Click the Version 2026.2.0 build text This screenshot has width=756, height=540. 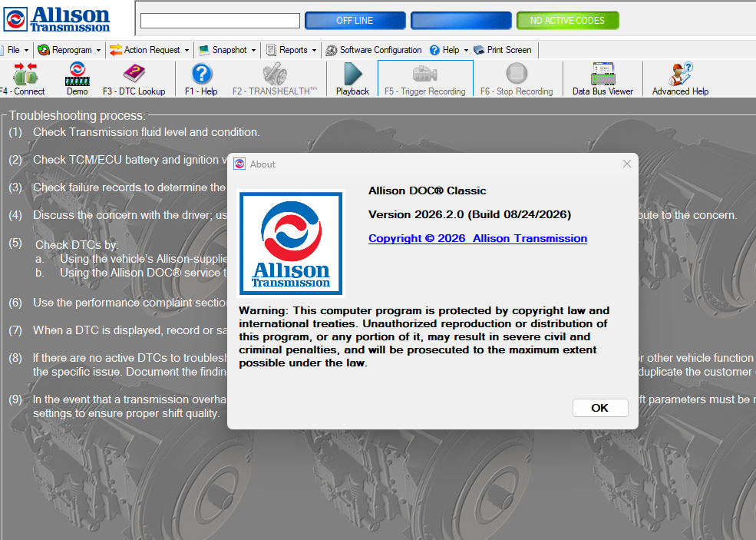(x=470, y=214)
